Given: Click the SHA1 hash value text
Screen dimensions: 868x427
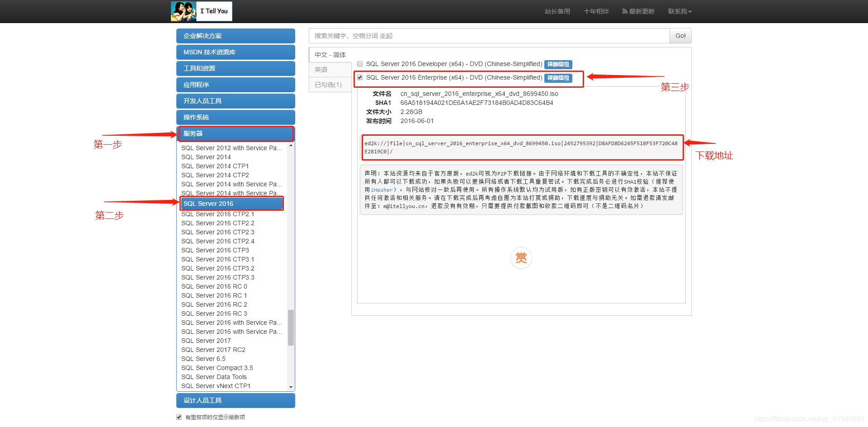Looking at the screenshot, I should click(x=476, y=103).
